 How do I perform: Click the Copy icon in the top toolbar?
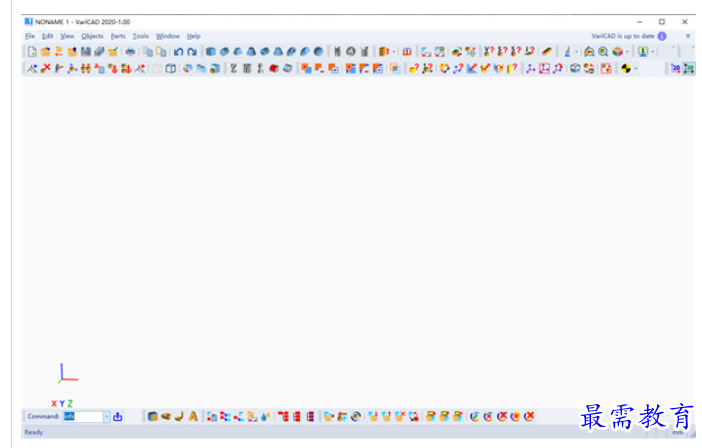pos(148,52)
